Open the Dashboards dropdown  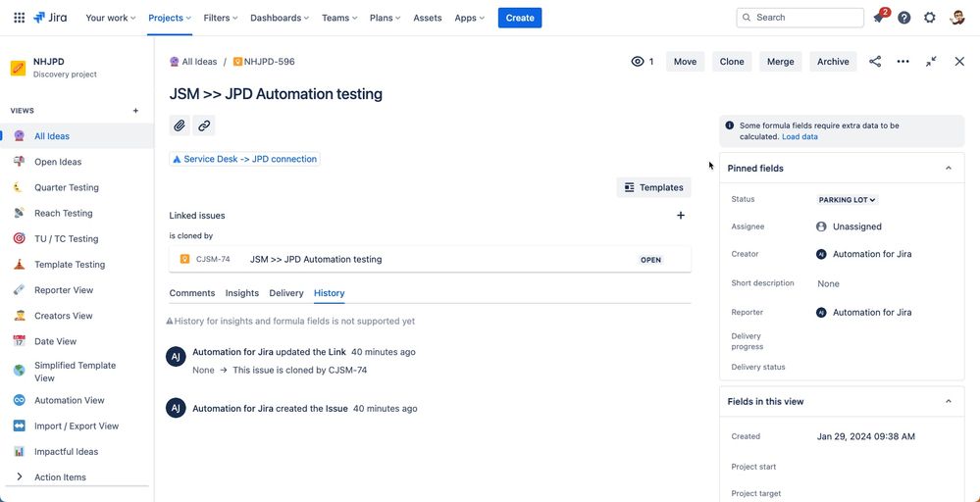tap(280, 18)
